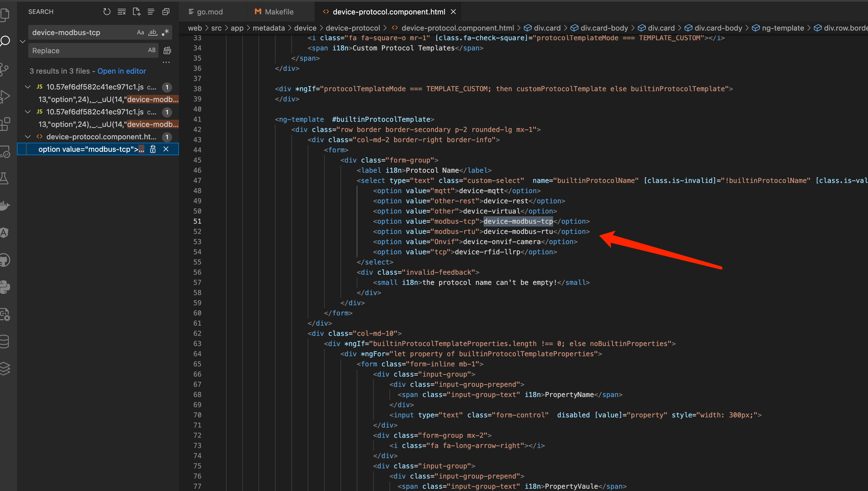Viewport: 868px width, 491px height.
Task: Click the Open in editor link
Action: point(121,71)
